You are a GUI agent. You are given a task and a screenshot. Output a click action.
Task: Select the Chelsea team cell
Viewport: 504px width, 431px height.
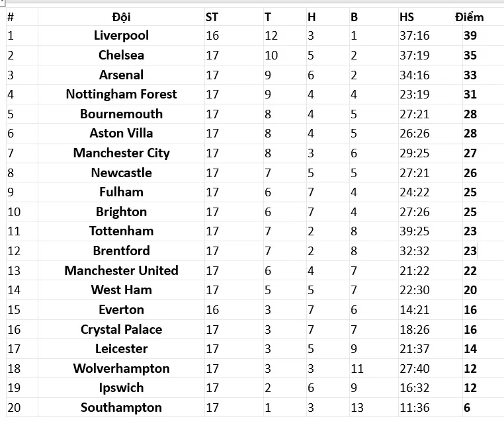[x=121, y=56]
